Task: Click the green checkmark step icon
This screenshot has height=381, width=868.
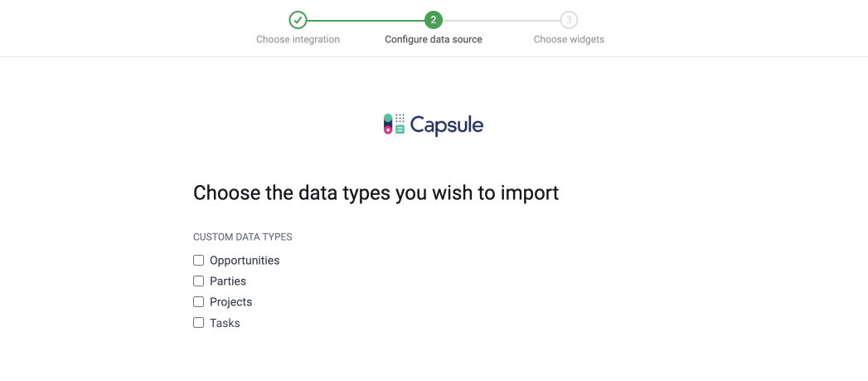Action: [298, 20]
